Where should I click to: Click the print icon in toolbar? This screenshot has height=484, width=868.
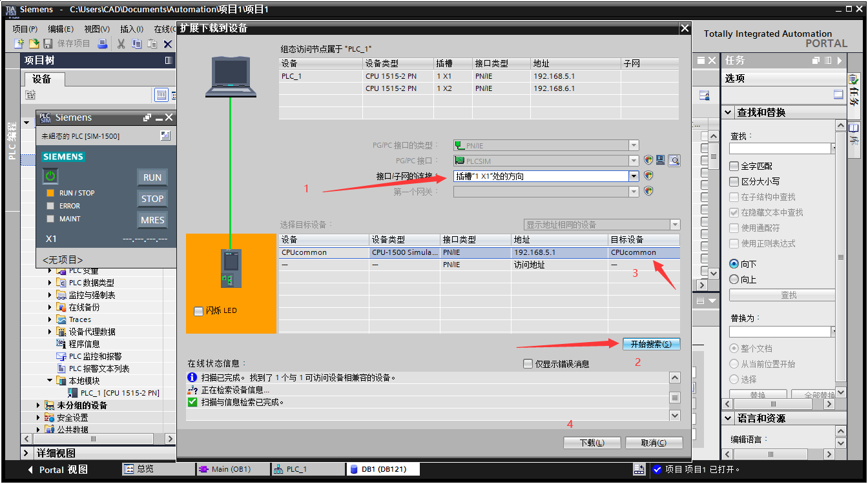[102, 43]
